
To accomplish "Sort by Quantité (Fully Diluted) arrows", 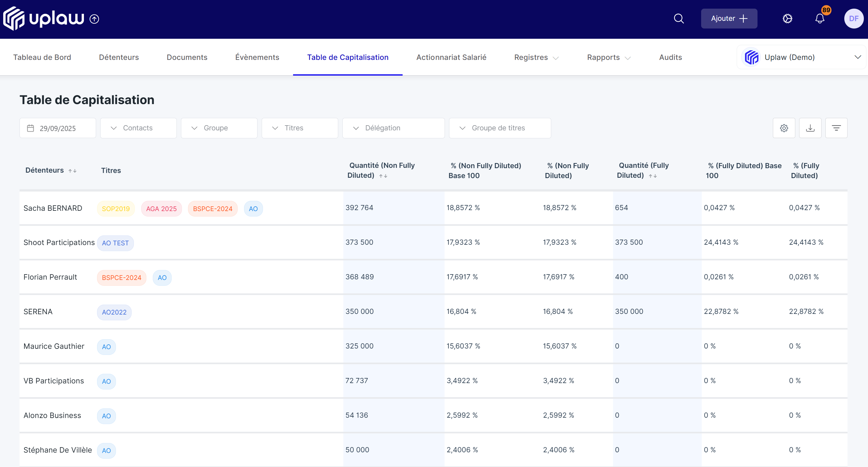I will (x=653, y=176).
